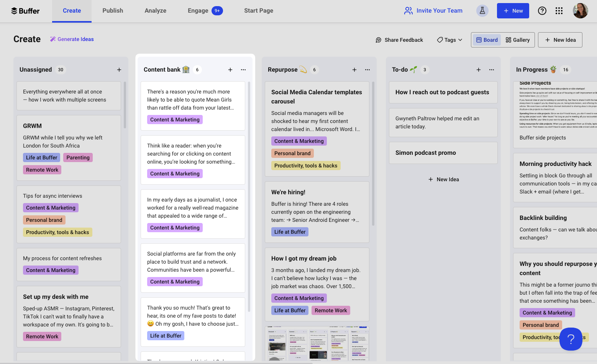Switch to Board view
The width and height of the screenshot is (597, 364).
487,40
